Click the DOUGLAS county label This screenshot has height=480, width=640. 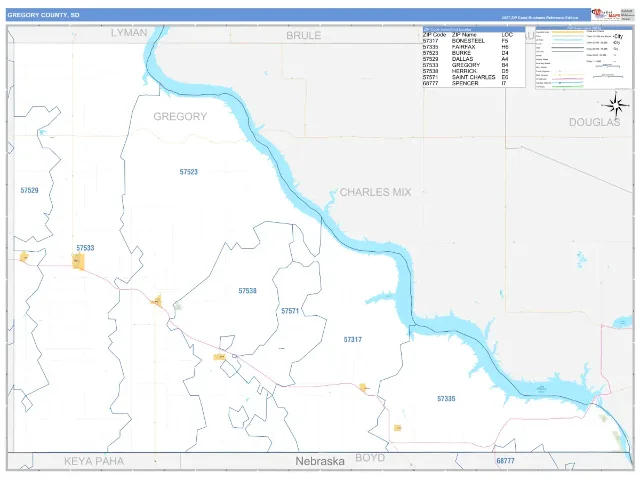(x=595, y=122)
